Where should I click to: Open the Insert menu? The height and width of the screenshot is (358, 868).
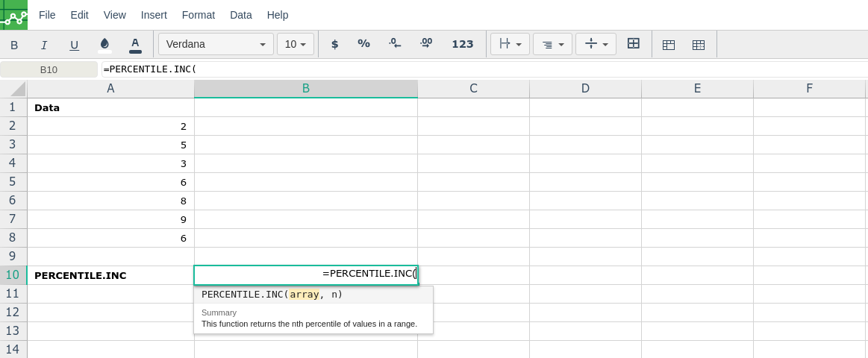click(x=154, y=15)
